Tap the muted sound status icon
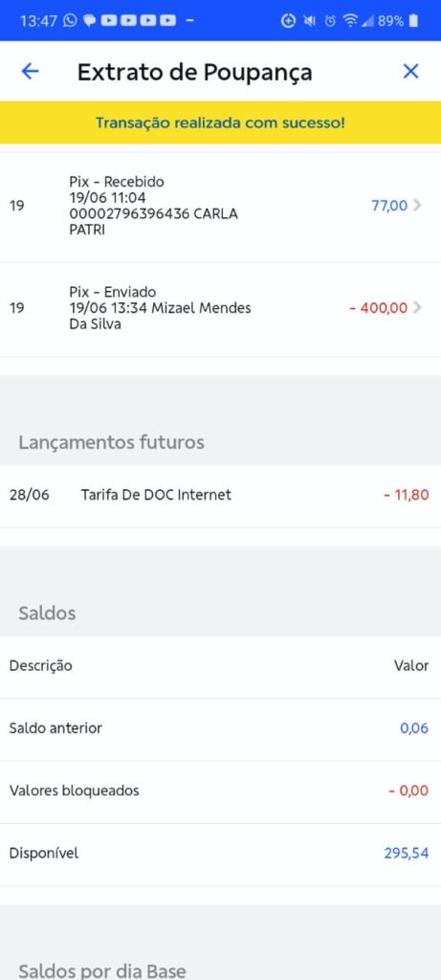Viewport: 441px width, 980px height. tap(309, 21)
